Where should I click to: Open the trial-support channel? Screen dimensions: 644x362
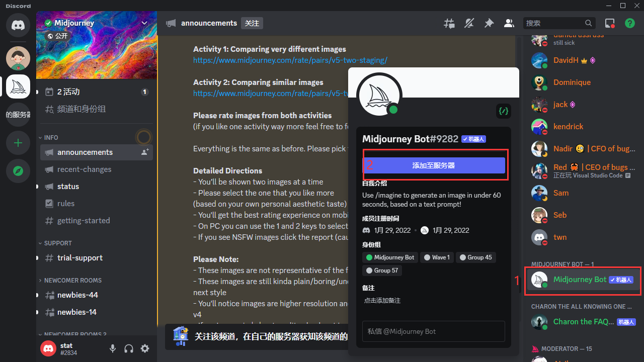[x=97, y=257]
